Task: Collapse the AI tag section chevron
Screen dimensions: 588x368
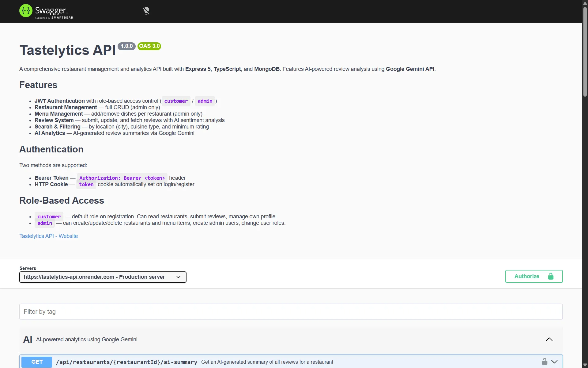Action: click(x=549, y=339)
